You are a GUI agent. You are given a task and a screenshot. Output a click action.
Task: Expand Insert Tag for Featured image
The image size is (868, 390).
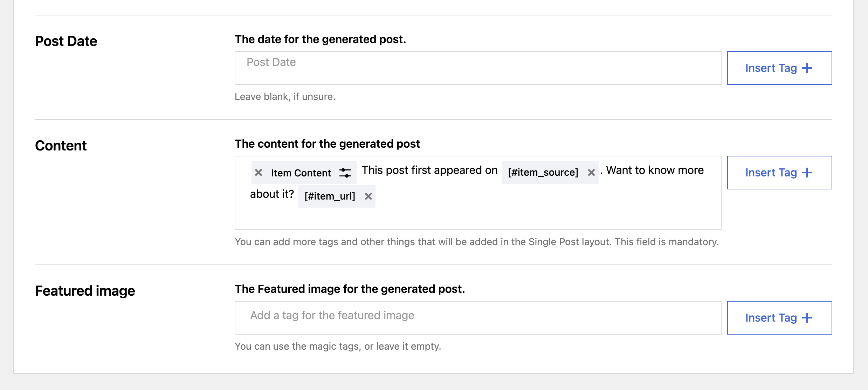click(771, 318)
